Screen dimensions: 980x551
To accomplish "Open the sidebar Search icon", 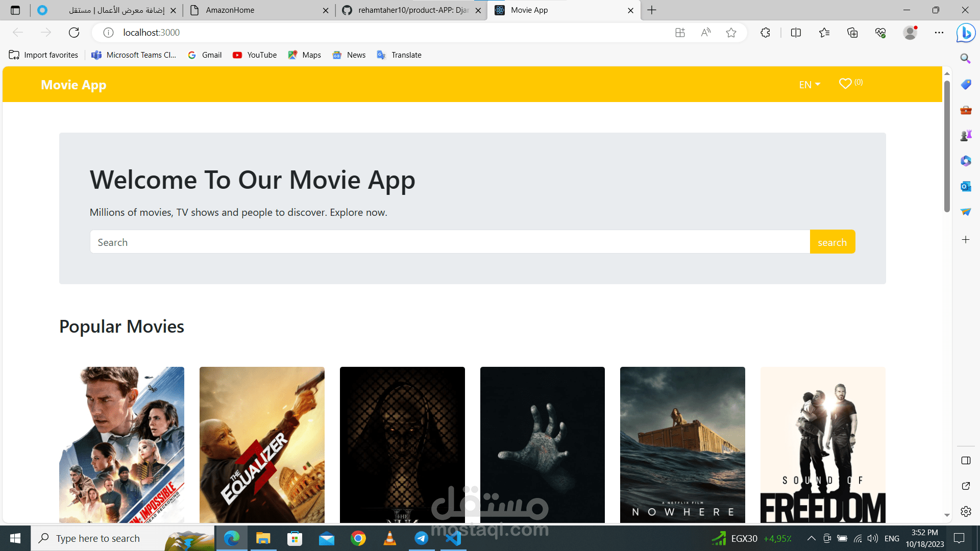I will tap(966, 59).
